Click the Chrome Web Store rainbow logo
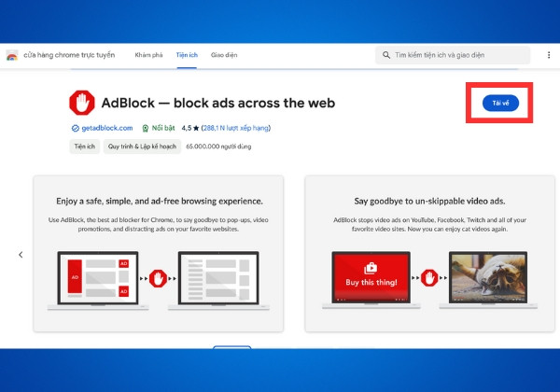This screenshot has width=560, height=392. point(12,55)
